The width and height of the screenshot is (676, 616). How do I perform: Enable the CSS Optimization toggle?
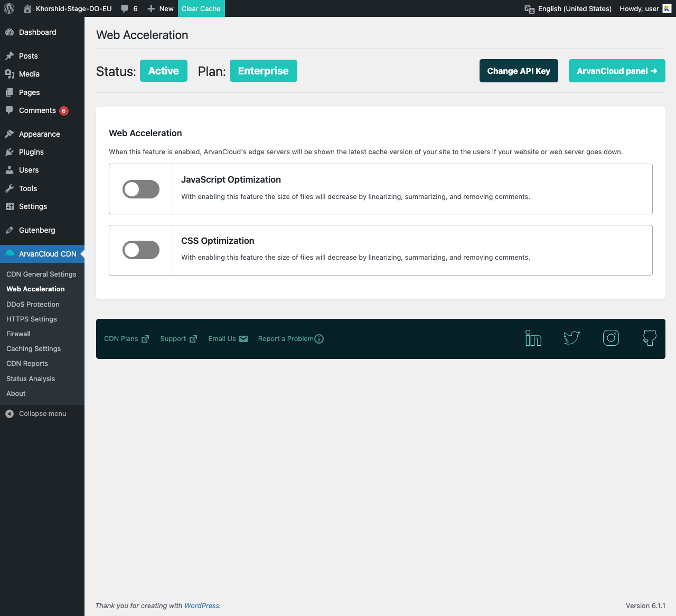coord(141,250)
